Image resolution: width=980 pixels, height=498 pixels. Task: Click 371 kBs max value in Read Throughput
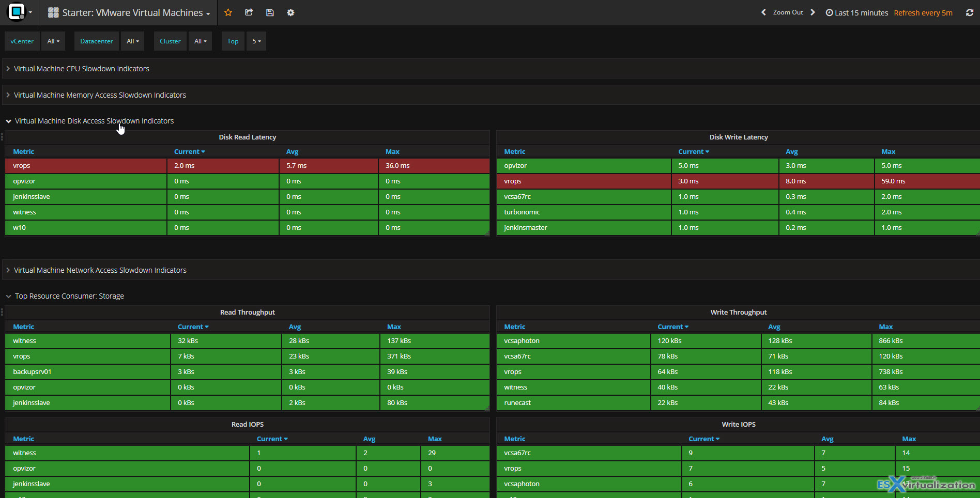point(399,356)
